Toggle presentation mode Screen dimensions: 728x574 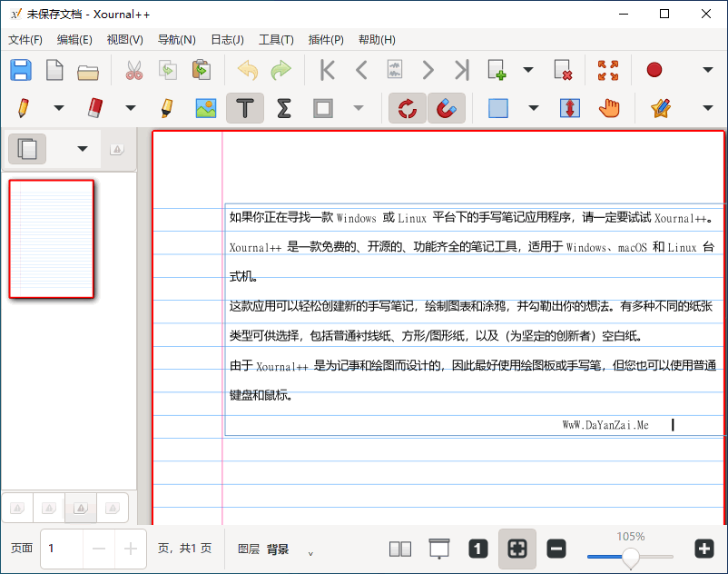[x=439, y=549]
